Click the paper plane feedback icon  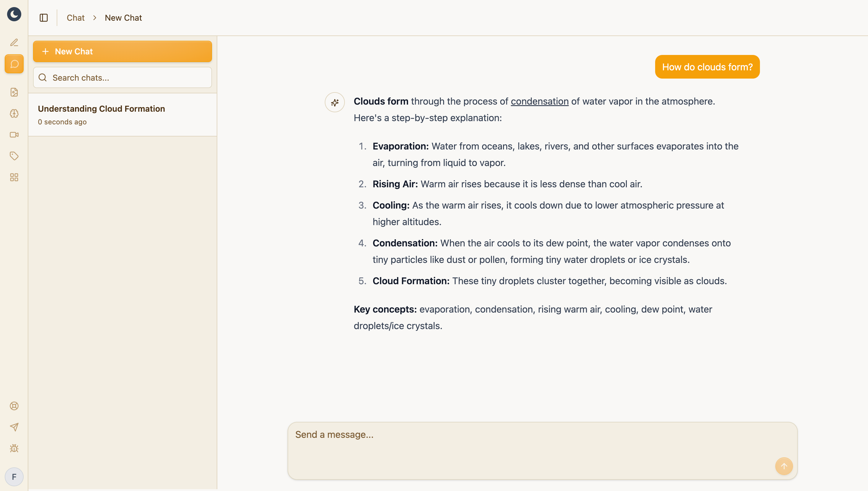(14, 427)
